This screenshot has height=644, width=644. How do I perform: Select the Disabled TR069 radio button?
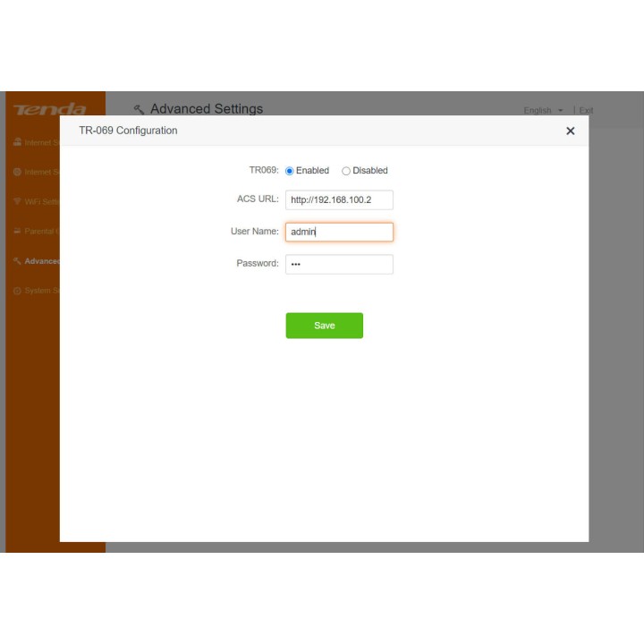[x=346, y=171]
